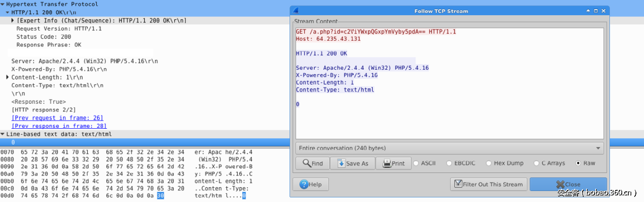Screen dimensions: 644x202
Task: Open the dialog window menu icon
Action: point(296,11)
